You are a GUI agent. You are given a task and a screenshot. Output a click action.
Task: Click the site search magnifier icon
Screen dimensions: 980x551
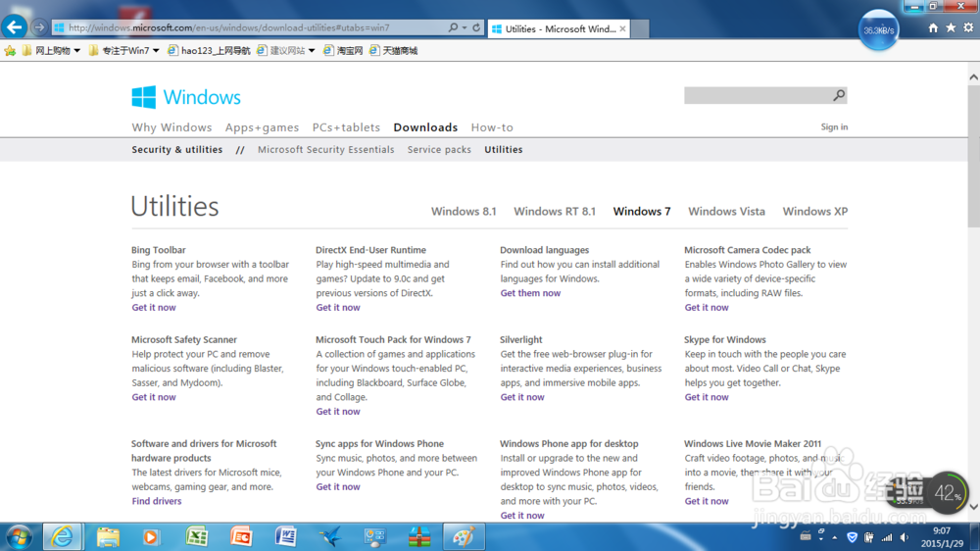(839, 95)
